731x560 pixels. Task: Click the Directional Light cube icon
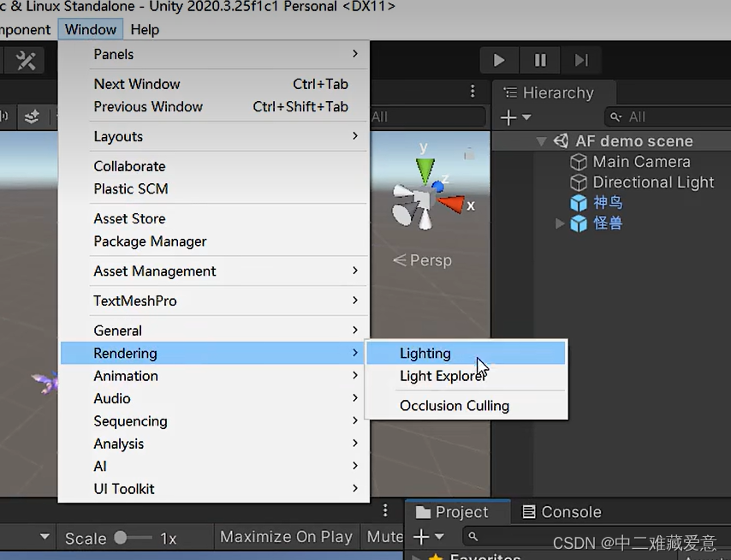pos(579,182)
